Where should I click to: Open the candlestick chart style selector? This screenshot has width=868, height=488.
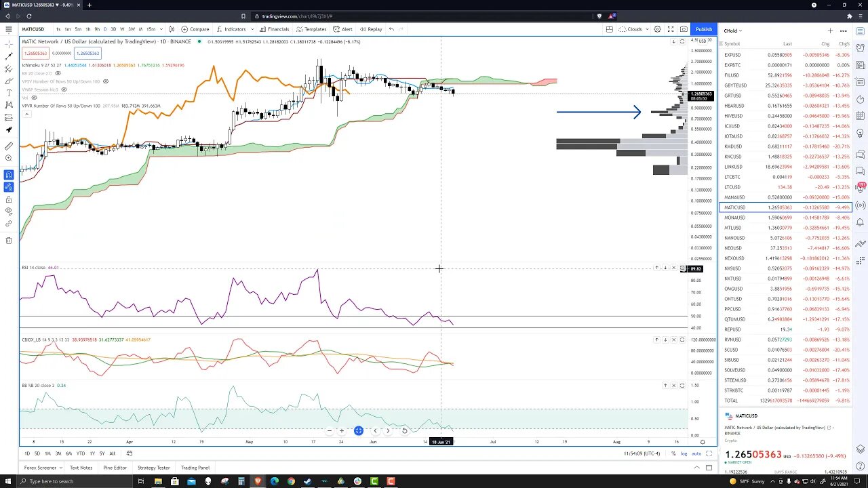click(x=172, y=29)
